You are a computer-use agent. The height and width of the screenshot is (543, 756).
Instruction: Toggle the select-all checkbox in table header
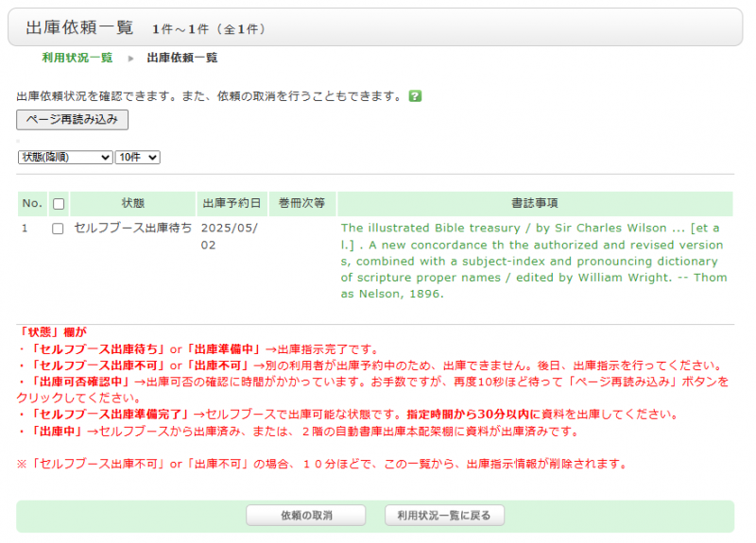(x=59, y=204)
